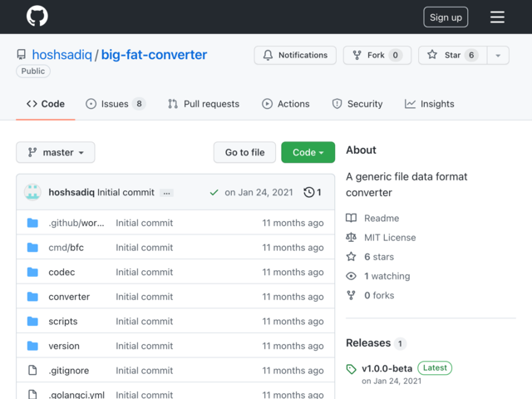
Task: Click the converter folder icon
Action: pos(32,297)
